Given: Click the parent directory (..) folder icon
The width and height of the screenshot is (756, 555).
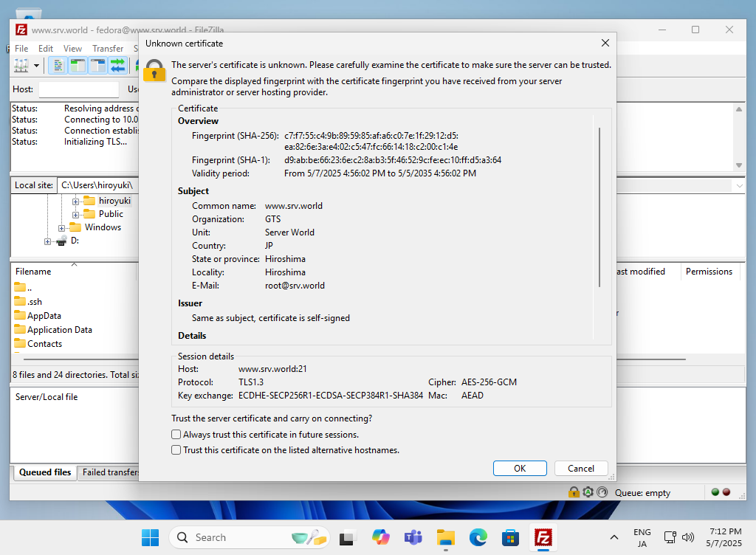Looking at the screenshot, I should pyautogui.click(x=20, y=288).
